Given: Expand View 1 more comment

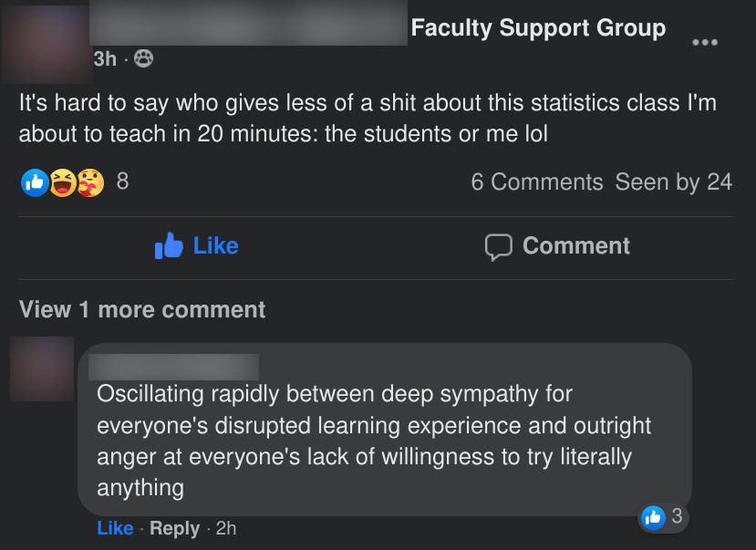Looking at the screenshot, I should coord(142,310).
